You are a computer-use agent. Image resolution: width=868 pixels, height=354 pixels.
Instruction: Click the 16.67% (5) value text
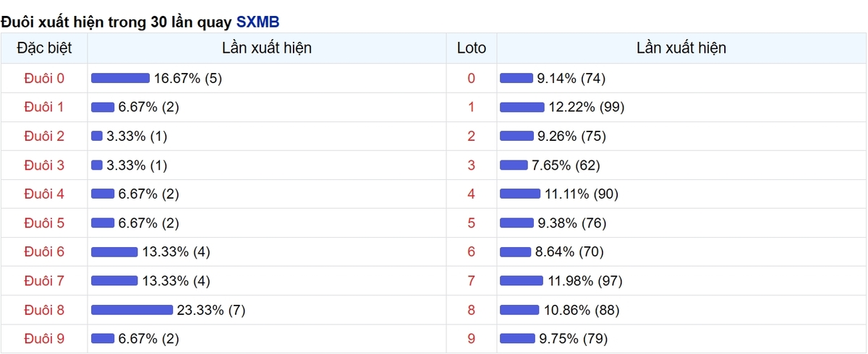click(x=187, y=78)
